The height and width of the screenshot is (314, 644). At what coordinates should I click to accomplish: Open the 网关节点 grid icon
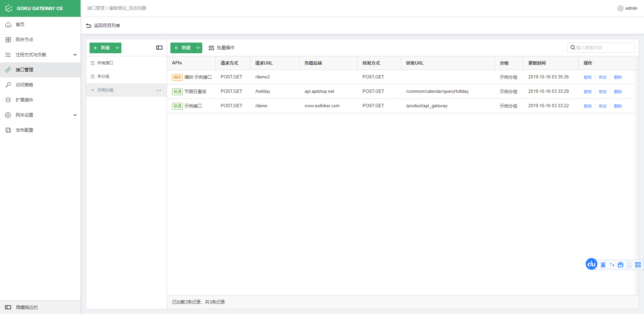tap(8, 40)
